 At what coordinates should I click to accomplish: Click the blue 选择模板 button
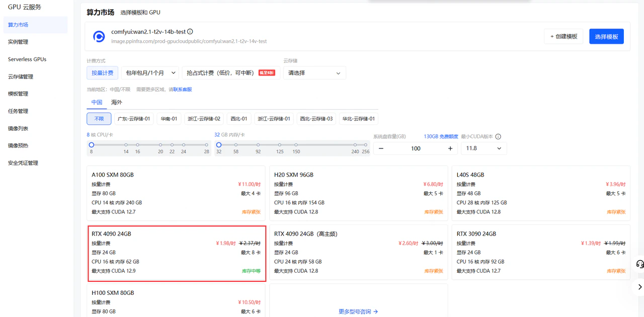pyautogui.click(x=606, y=36)
